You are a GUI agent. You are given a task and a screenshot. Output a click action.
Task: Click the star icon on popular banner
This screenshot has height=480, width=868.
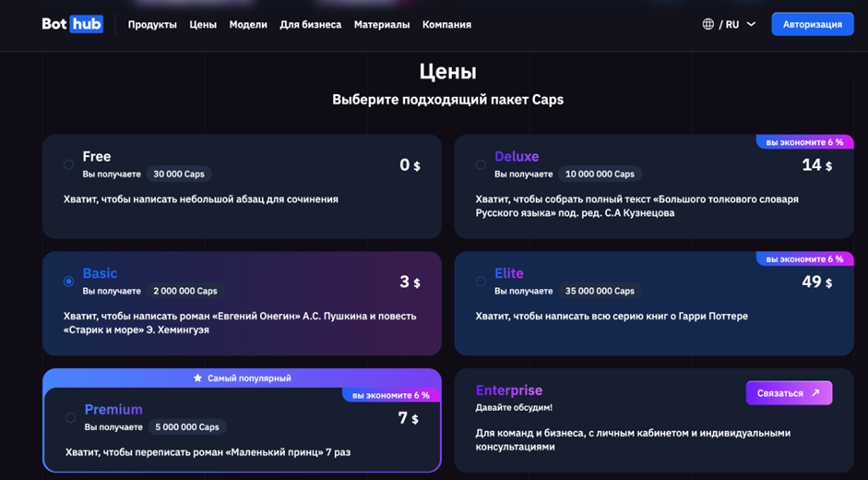[x=197, y=378]
